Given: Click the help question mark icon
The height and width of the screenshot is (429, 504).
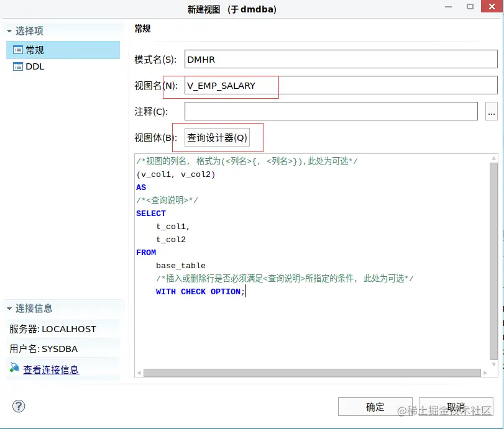Looking at the screenshot, I should tap(18, 406).
